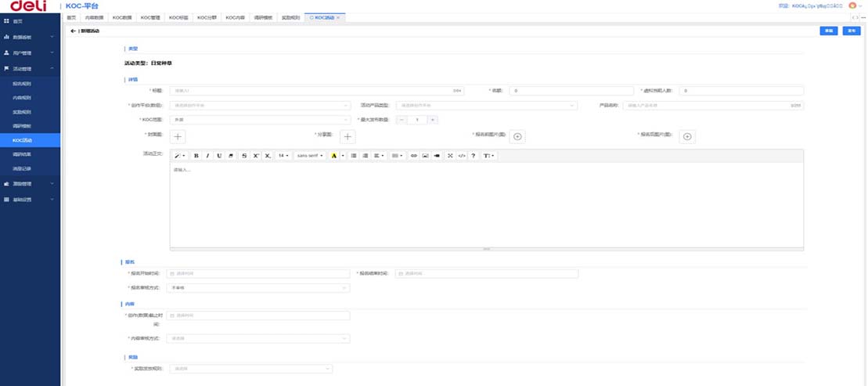This screenshot has height=386, width=868.
Task: Open the font size 14 dropdown
Action: (x=283, y=156)
